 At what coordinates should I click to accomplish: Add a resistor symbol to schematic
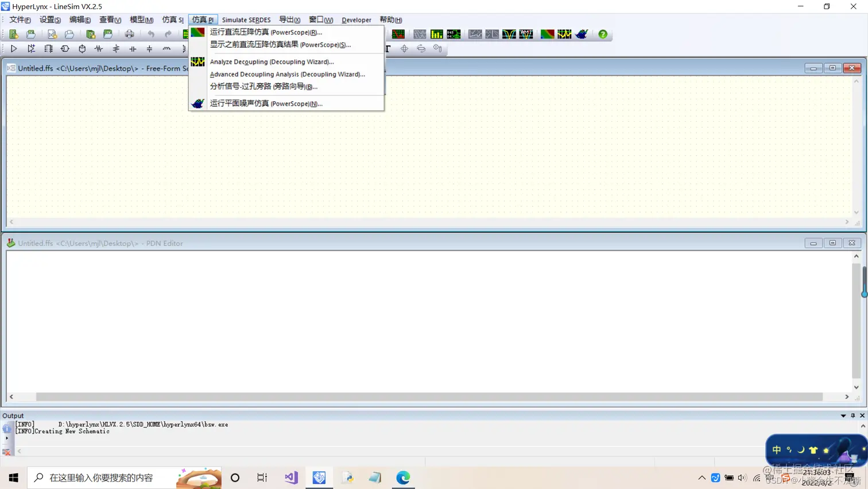click(x=99, y=49)
